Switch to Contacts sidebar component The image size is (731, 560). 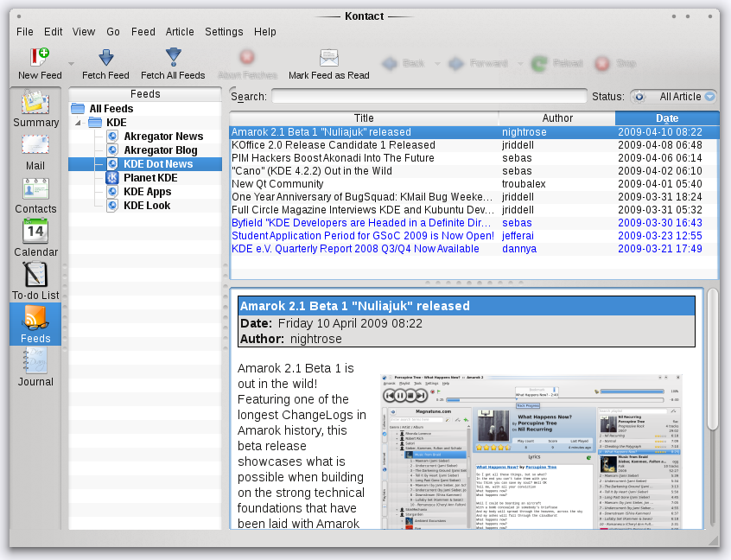tap(35, 193)
